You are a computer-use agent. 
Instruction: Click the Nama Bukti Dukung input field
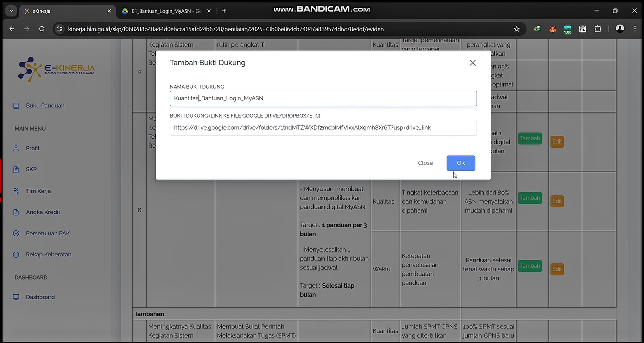point(323,99)
